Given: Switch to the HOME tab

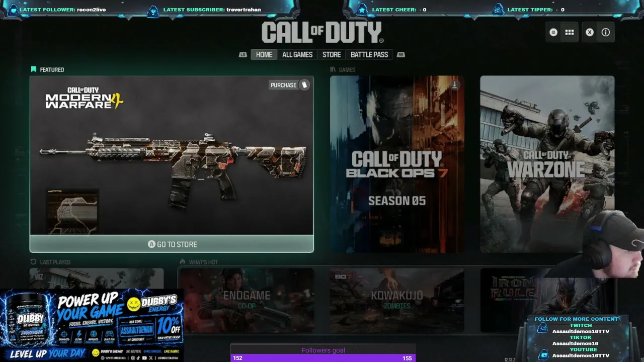Looking at the screenshot, I should [264, 54].
